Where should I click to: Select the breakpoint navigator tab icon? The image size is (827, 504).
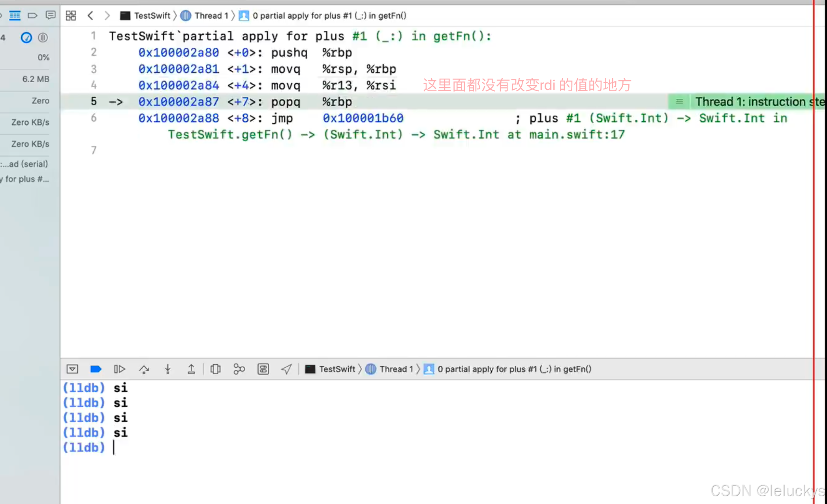click(x=32, y=15)
